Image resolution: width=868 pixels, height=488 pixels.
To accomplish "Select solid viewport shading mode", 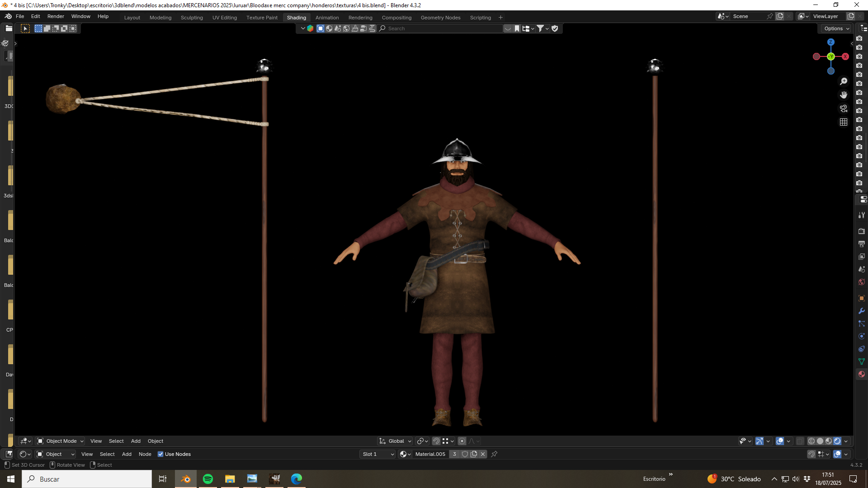I will click(x=820, y=441).
